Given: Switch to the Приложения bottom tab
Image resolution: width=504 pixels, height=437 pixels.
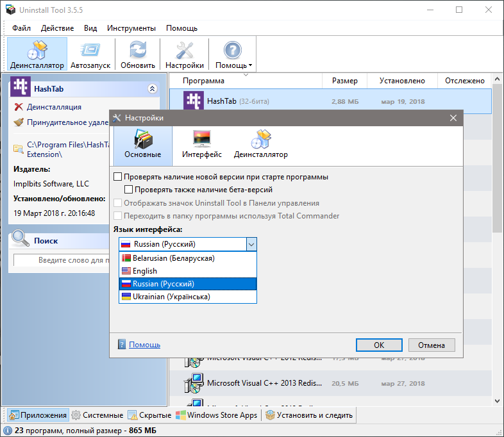Looking at the screenshot, I should (38, 415).
